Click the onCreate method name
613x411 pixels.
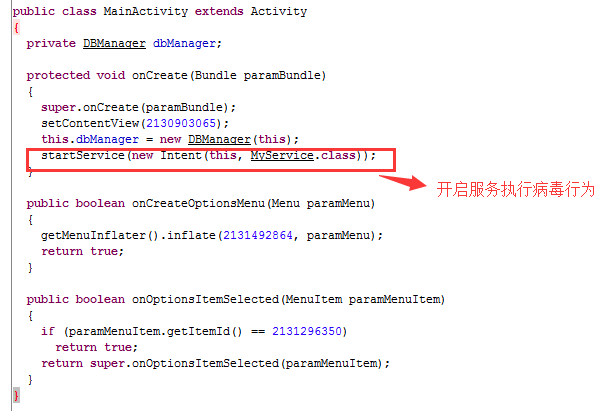coord(160,75)
